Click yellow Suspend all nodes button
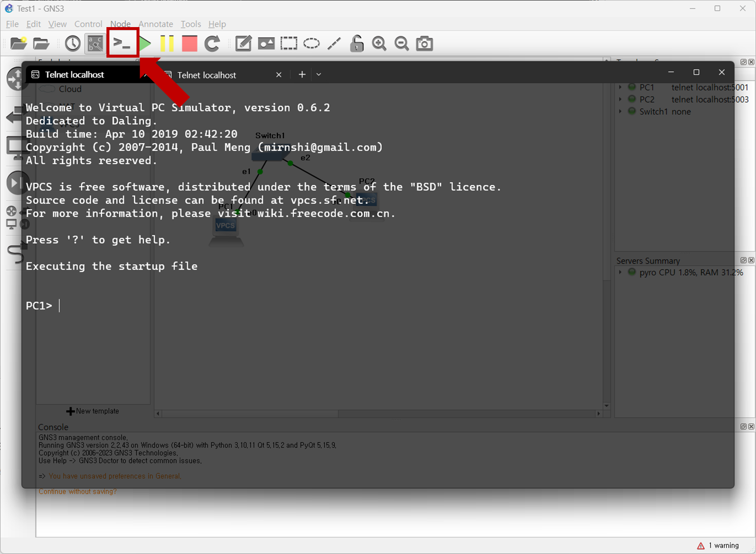Screen dimensions: 756x554 (x=167, y=44)
